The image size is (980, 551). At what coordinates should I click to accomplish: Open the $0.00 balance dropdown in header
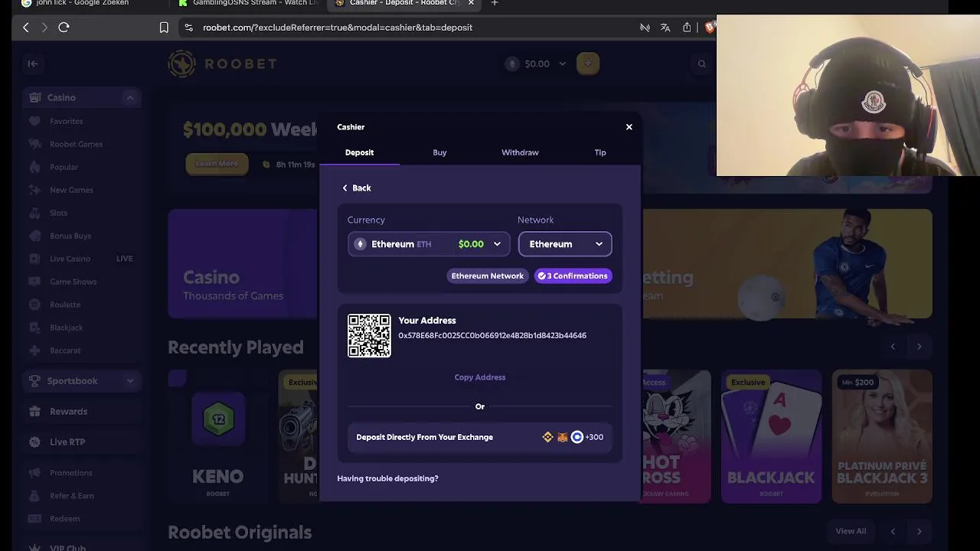click(537, 64)
